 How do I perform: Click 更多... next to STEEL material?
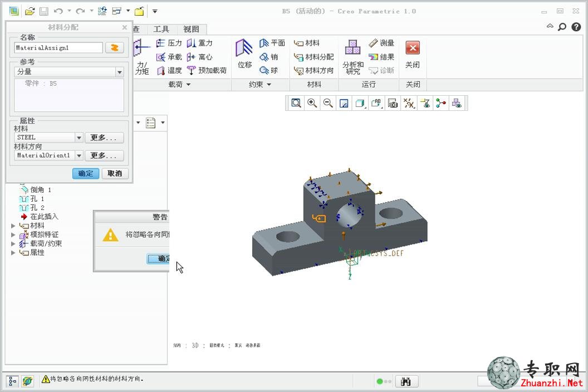(x=104, y=138)
